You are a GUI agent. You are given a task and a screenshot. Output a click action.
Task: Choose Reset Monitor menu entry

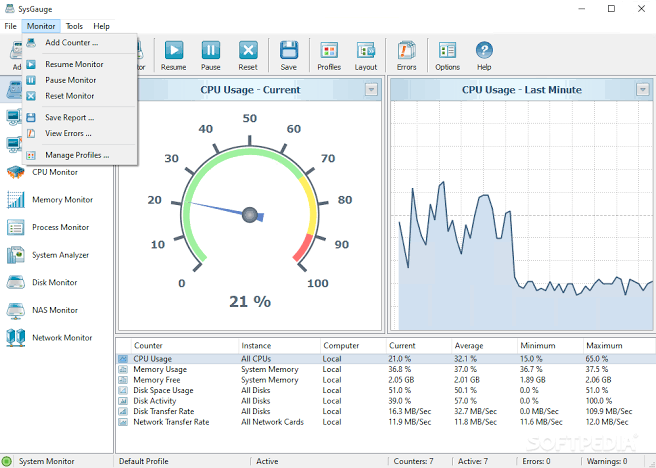(x=80, y=96)
